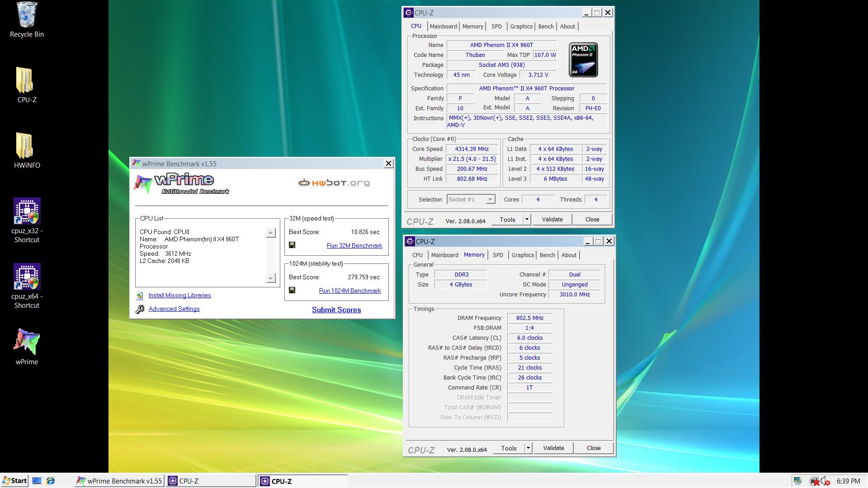Viewport: 868px width, 488px height.
Task: Click the 279.759 sec best score
Action: click(364, 277)
